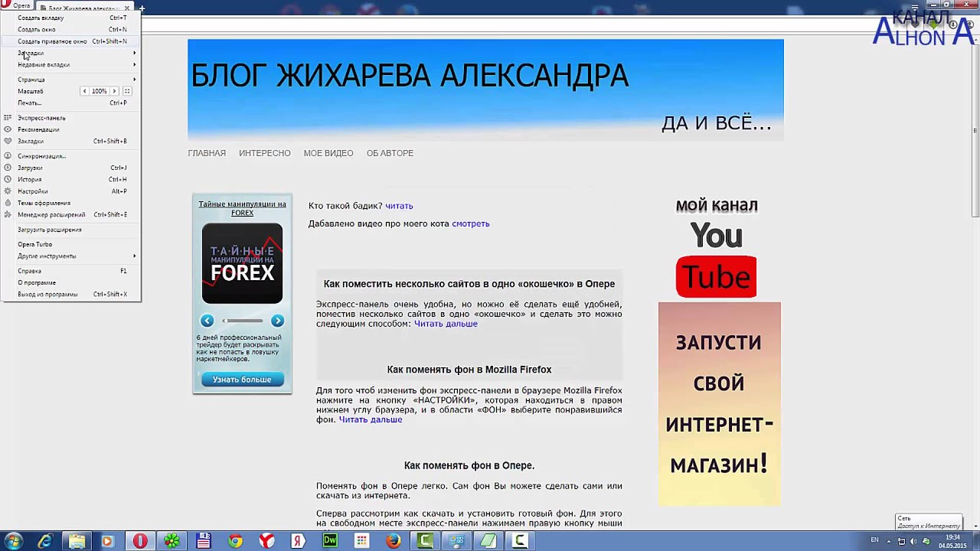Show previous slide in Forex ad
Viewport: 980px width, 551px height.
207,321
